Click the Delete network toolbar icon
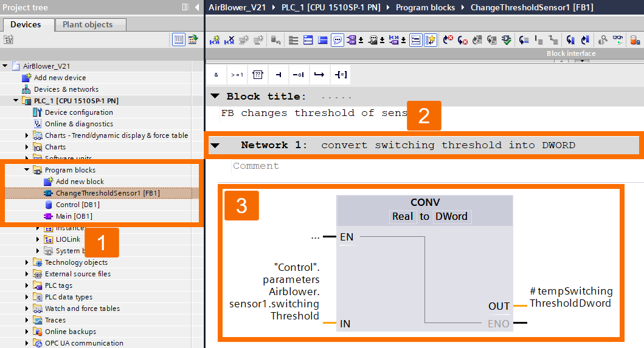The height and width of the screenshot is (348, 644). click(229, 40)
